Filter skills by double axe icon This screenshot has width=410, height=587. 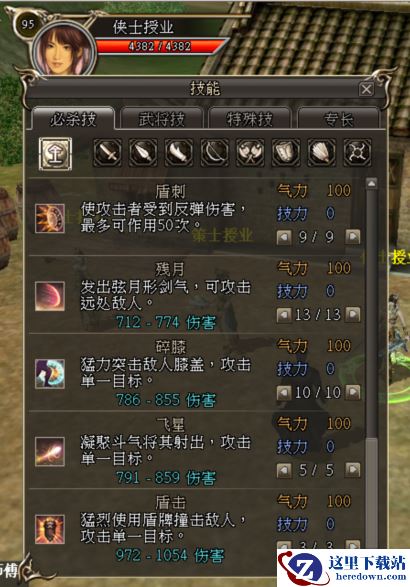250,152
